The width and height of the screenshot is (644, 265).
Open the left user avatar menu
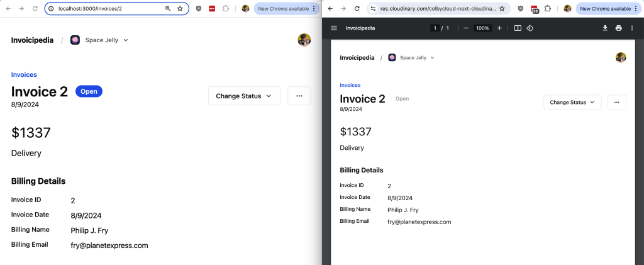[x=304, y=40]
